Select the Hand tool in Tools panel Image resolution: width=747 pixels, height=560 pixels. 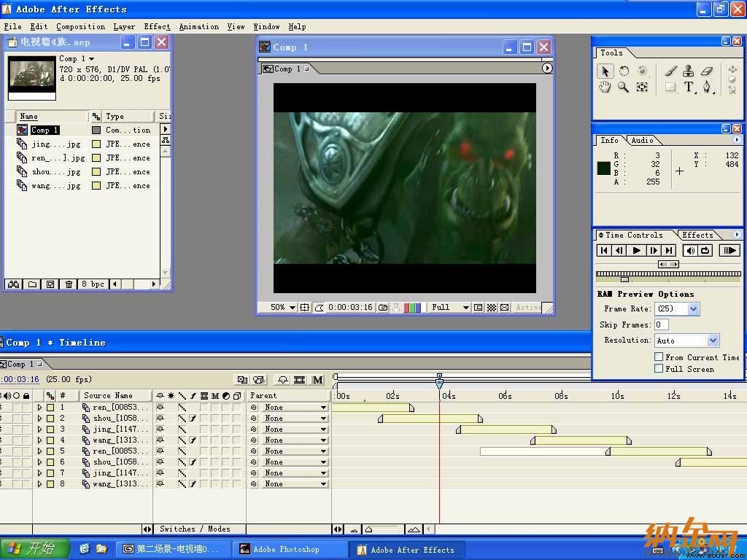pyautogui.click(x=605, y=87)
